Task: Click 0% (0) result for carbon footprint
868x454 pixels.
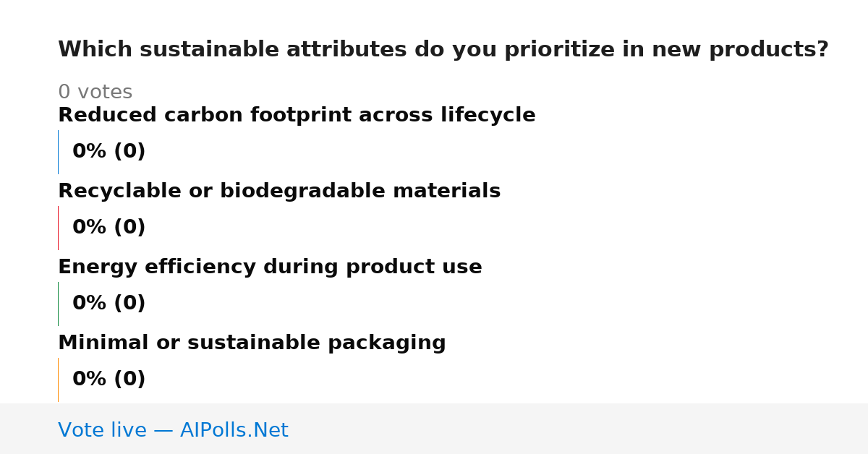Action: pos(109,152)
